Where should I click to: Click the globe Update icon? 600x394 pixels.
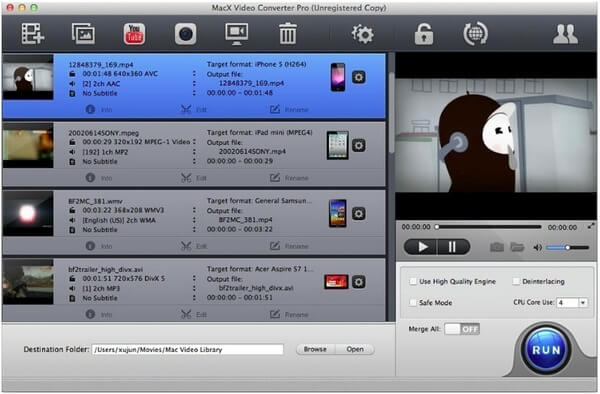(x=475, y=34)
